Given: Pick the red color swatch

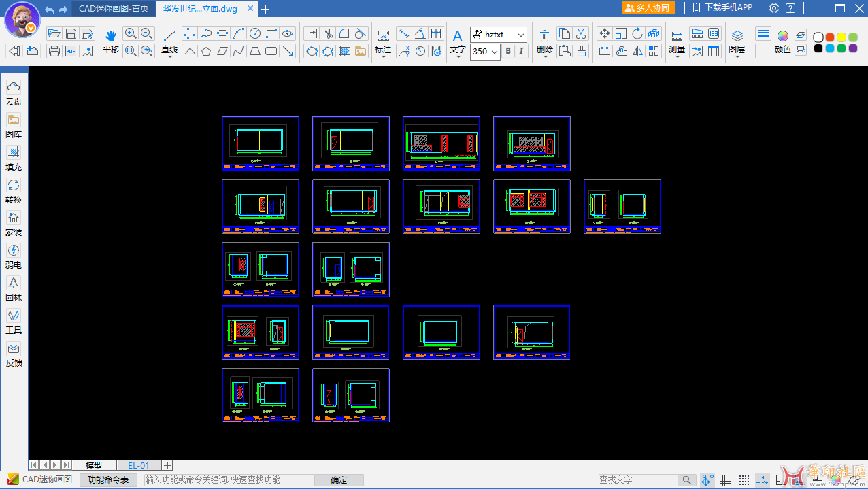Looking at the screenshot, I should pyautogui.click(x=830, y=37).
